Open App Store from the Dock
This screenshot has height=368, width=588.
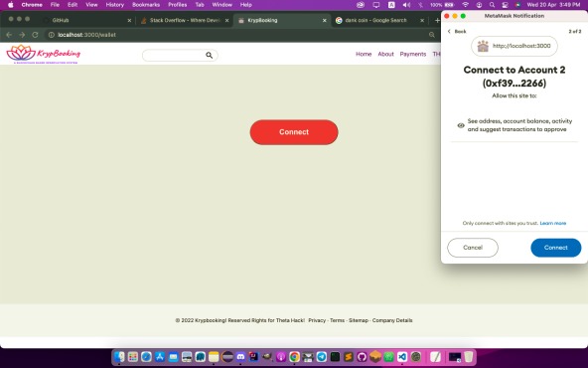(x=160, y=356)
